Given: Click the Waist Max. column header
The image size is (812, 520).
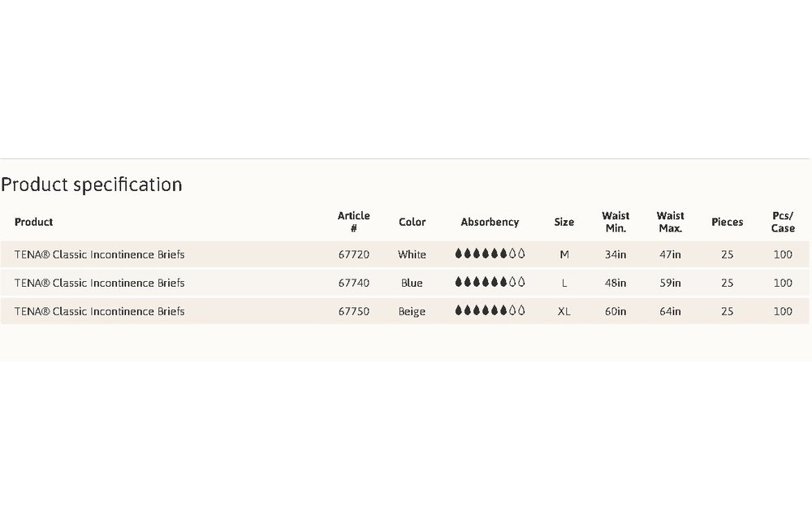Looking at the screenshot, I should click(671, 222).
